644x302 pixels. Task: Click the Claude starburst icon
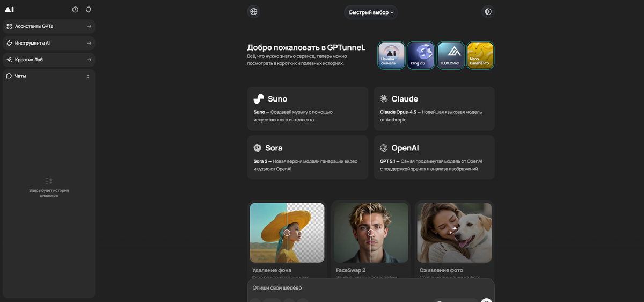[x=384, y=99]
